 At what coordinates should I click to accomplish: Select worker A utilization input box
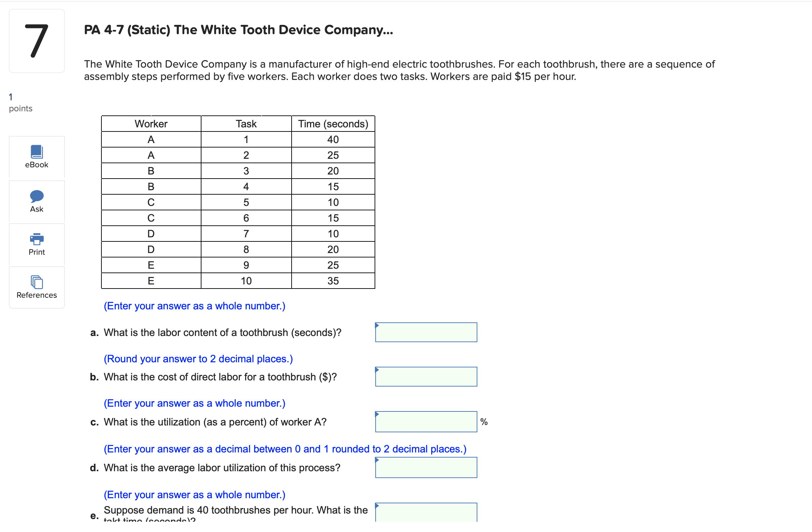point(426,422)
